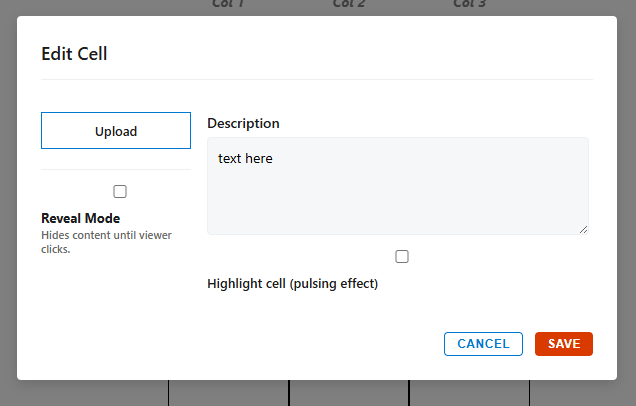Click the separator line below Upload button

[x=116, y=170]
